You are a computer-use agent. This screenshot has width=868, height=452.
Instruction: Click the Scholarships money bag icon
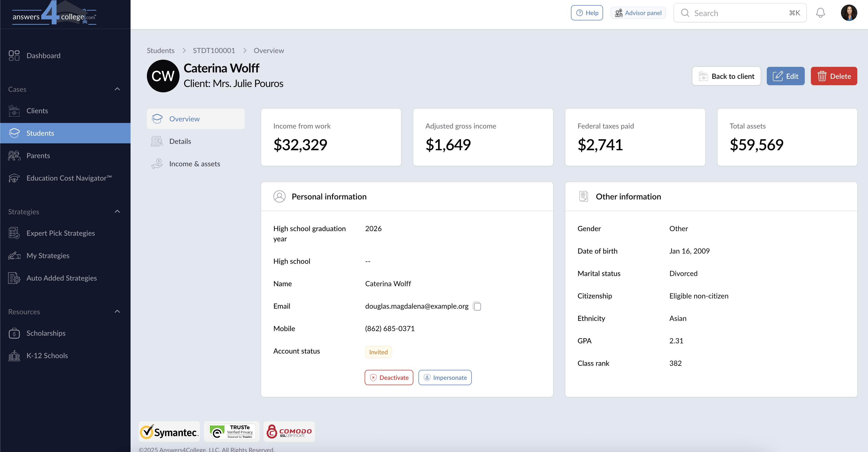[14, 333]
